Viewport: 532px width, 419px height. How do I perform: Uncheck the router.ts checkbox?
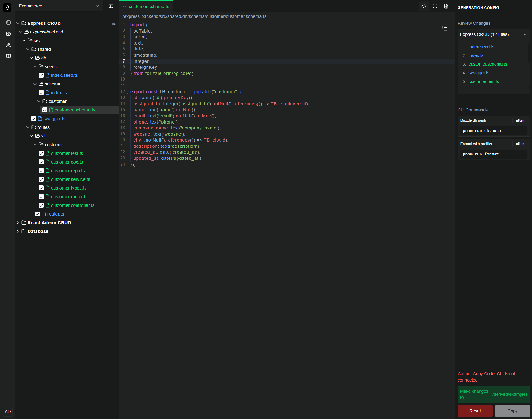(x=37, y=214)
